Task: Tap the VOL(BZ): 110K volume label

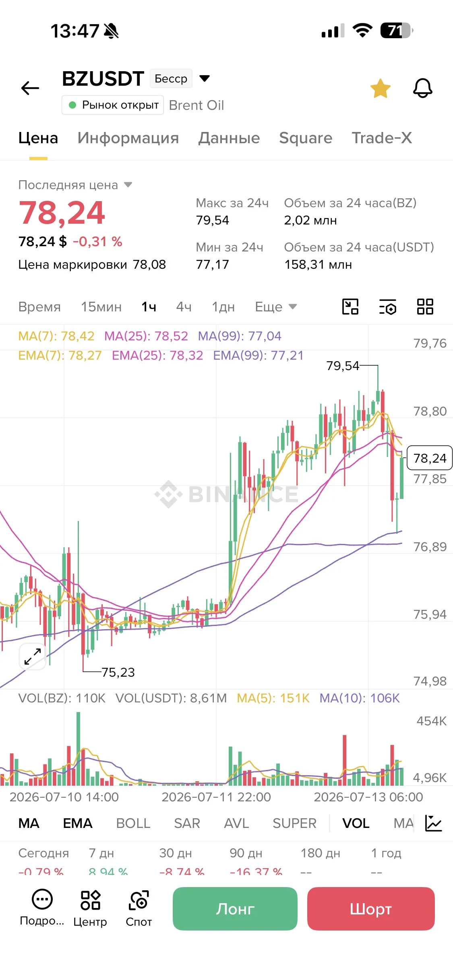Action: click(62, 698)
